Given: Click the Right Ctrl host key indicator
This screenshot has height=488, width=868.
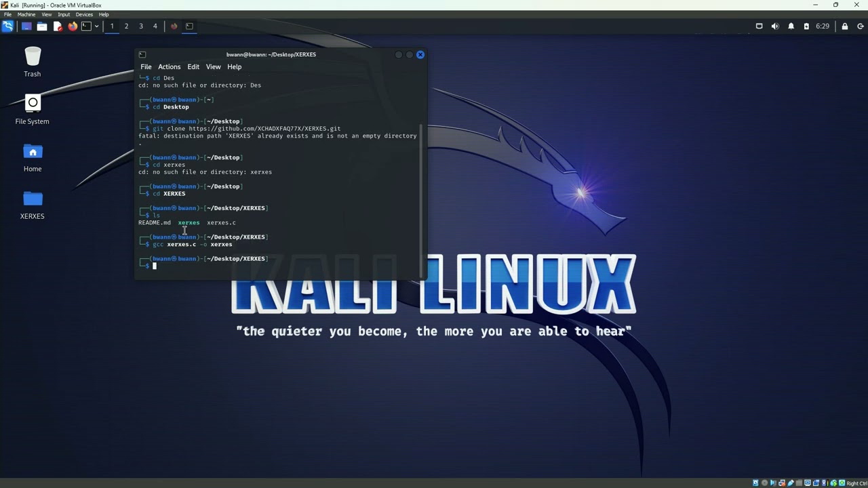Looking at the screenshot, I should 856,483.
